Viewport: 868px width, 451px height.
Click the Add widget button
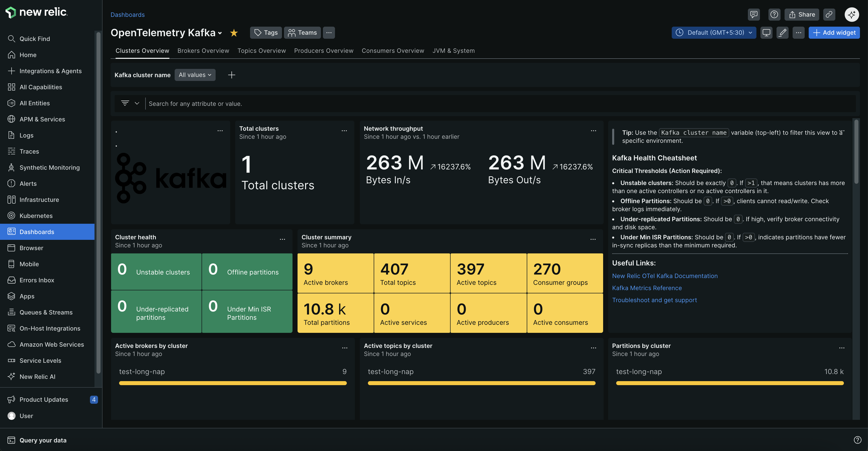click(834, 32)
